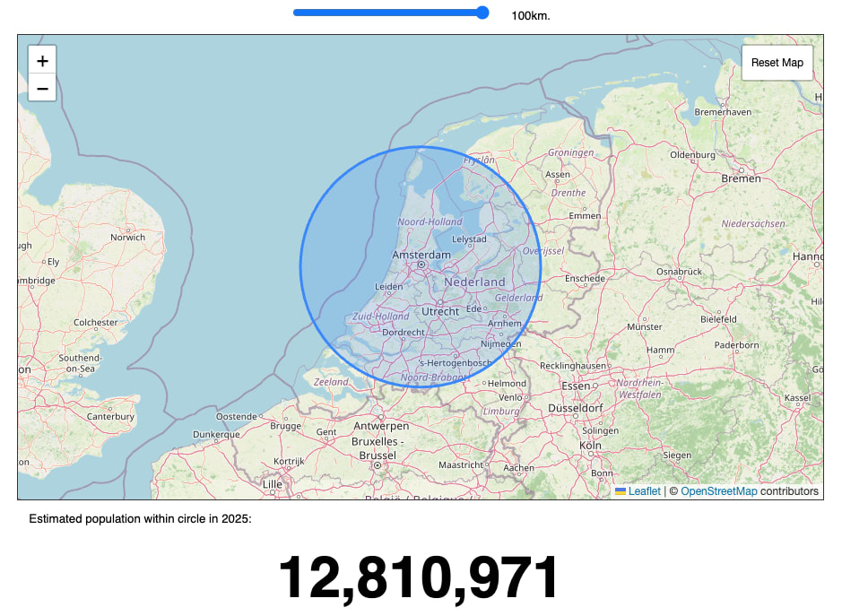The image size is (842, 616).
Task: Click the Norwich label on the map
Action: (128, 238)
